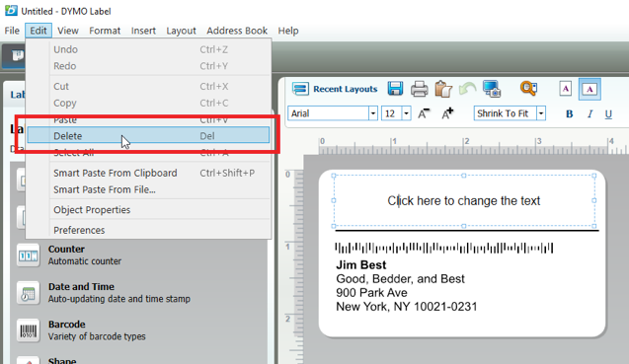Expand the Arial font dropdown
Viewport: 629px width, 364px height.
tap(373, 113)
